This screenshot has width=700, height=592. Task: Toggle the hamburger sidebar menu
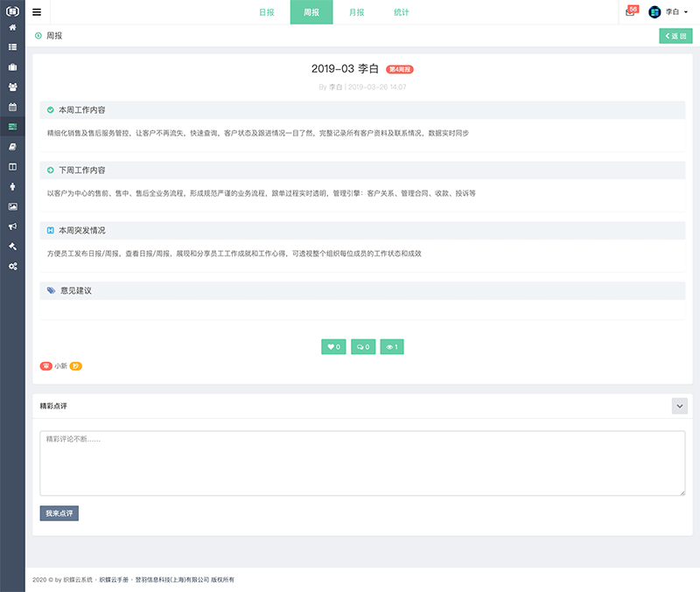(37, 12)
